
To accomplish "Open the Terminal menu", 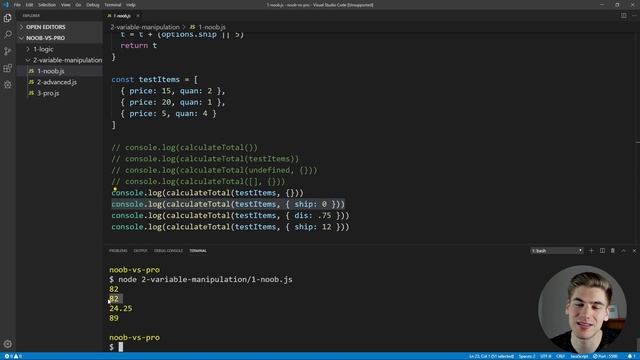I will coord(113,5).
